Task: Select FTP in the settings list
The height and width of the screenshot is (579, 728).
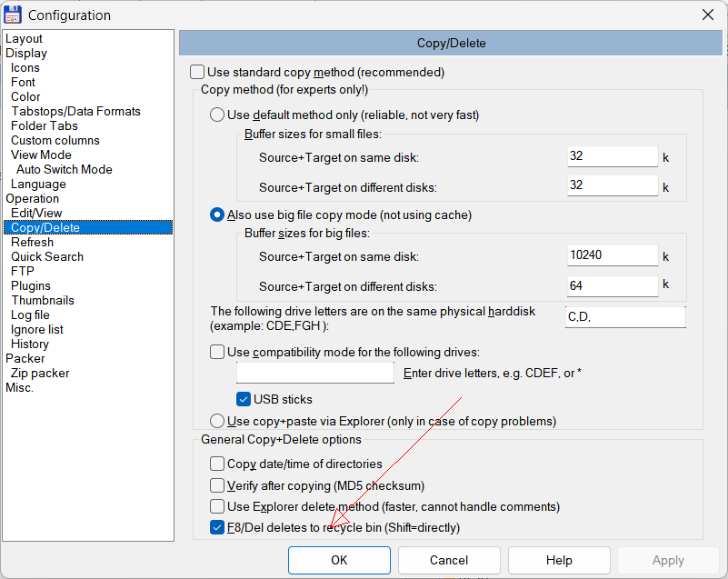Action: click(23, 271)
